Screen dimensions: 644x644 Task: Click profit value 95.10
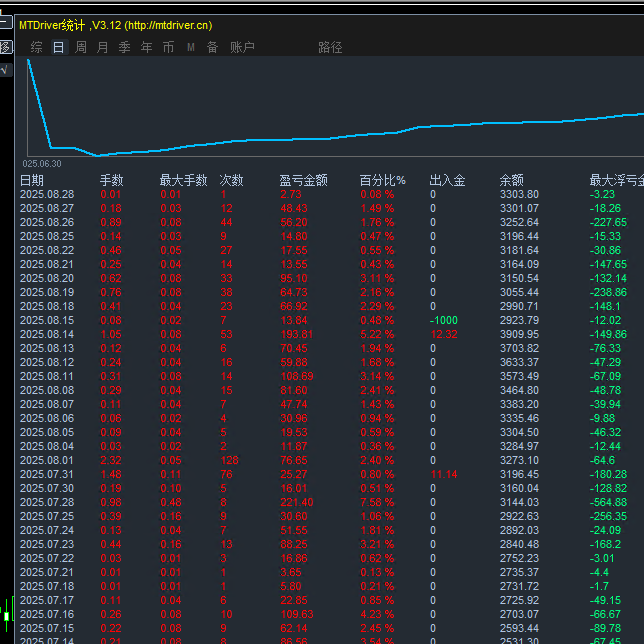coord(294,278)
